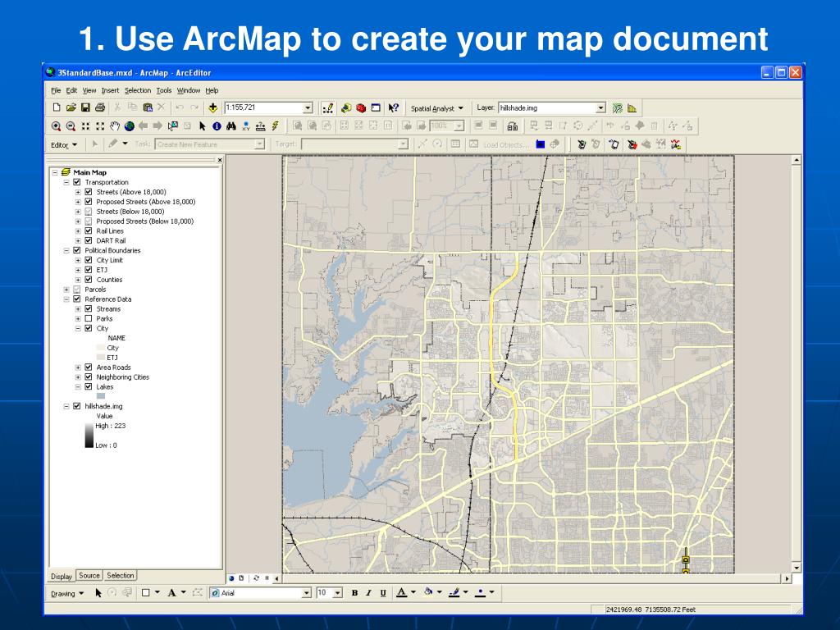840x630 pixels.
Task: Open the map scale dropdown
Action: click(x=308, y=107)
